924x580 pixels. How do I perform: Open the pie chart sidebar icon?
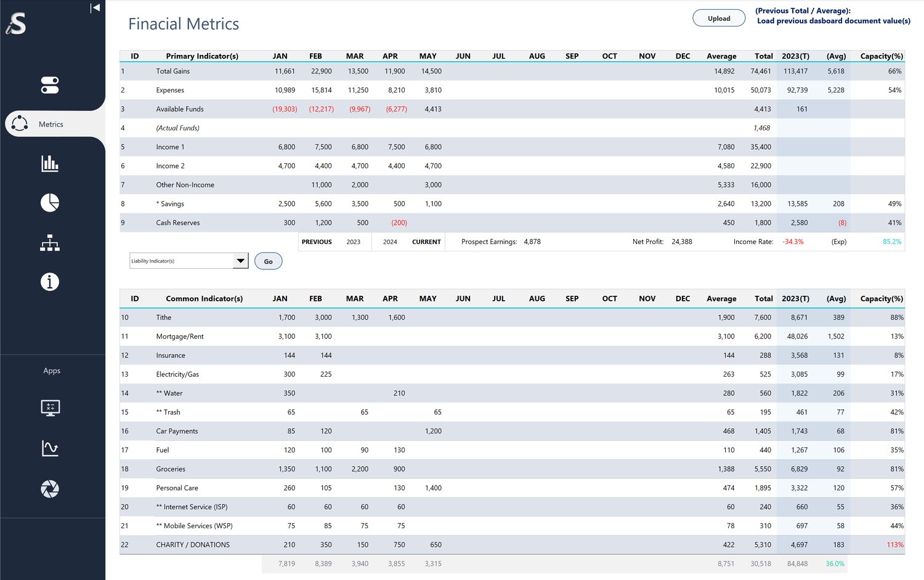click(50, 203)
